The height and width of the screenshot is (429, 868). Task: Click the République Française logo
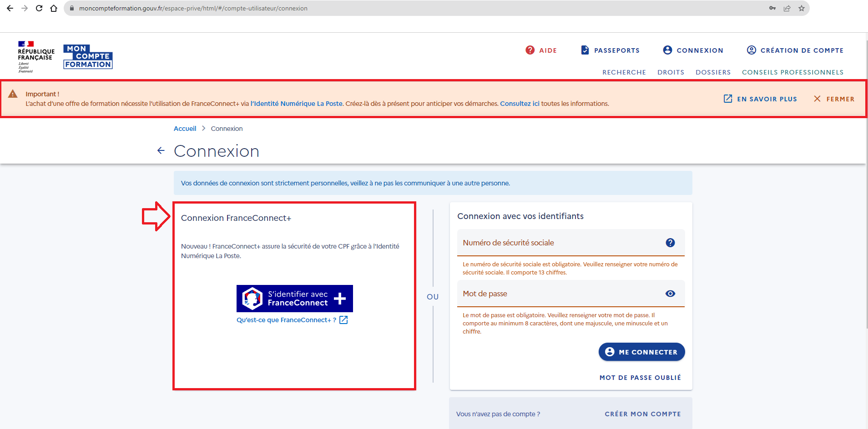(x=36, y=57)
